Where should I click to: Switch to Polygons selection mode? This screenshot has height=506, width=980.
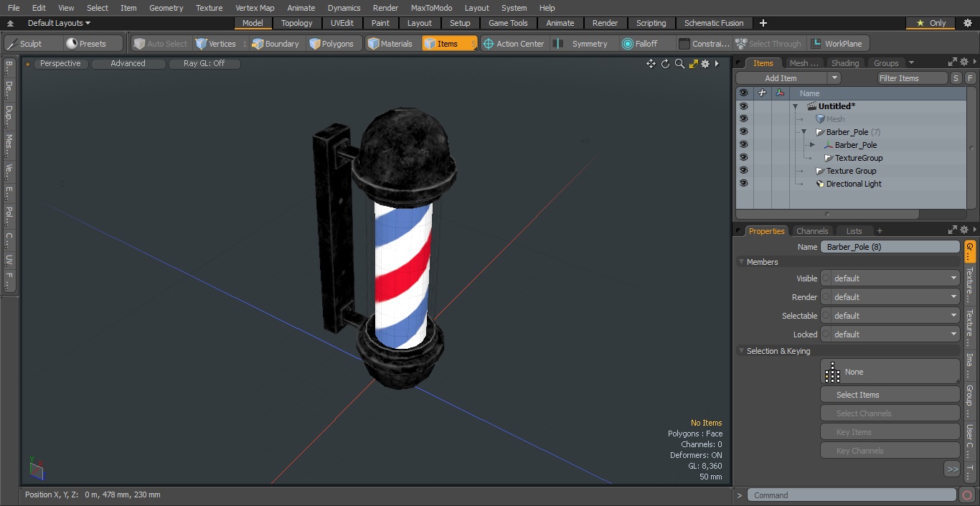pos(331,44)
